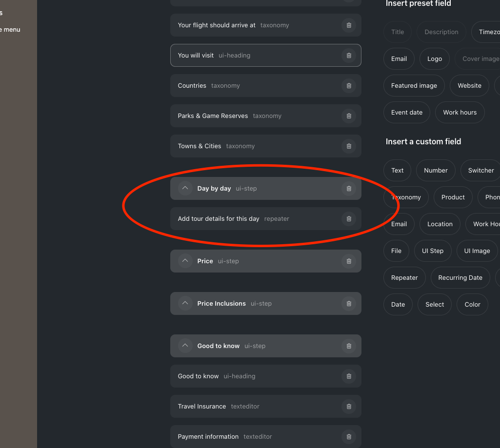Image resolution: width=500 pixels, height=448 pixels.
Task: Insert a Repeater custom field
Action: pos(404,277)
